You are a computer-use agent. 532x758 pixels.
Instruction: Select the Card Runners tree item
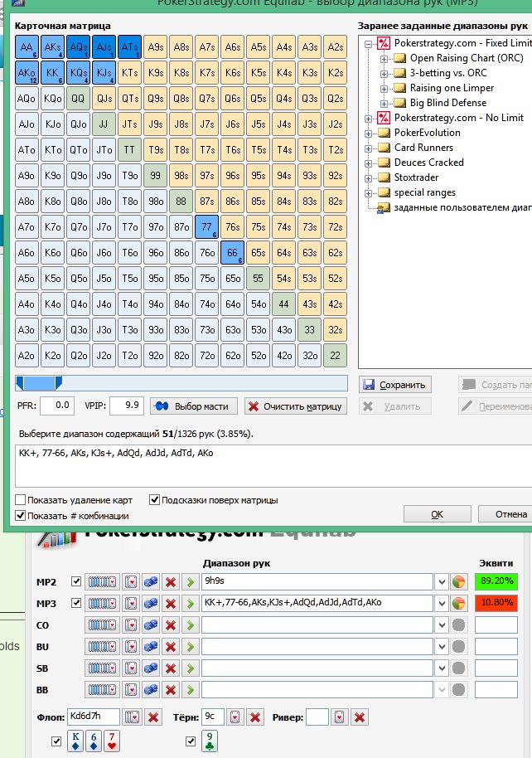pyautogui.click(x=423, y=148)
